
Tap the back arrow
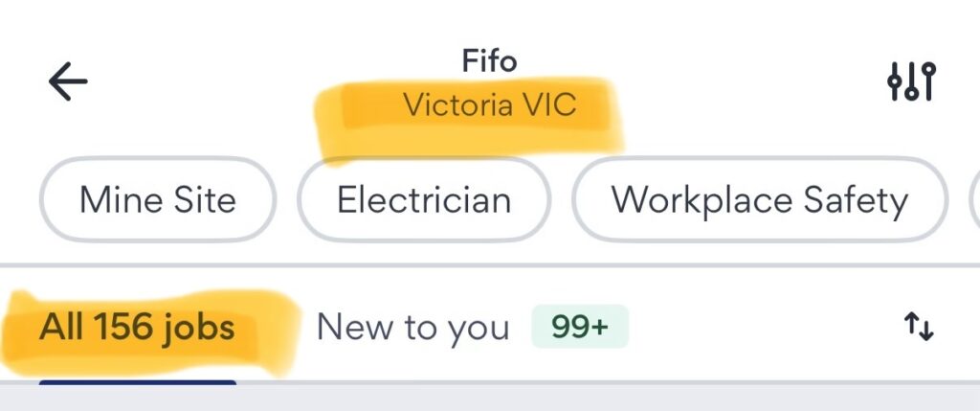68,83
